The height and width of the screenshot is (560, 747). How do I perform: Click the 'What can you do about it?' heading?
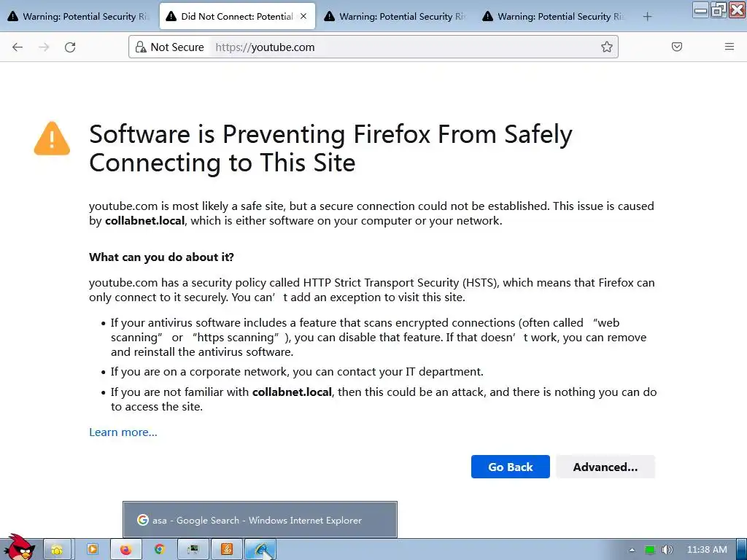161,257
